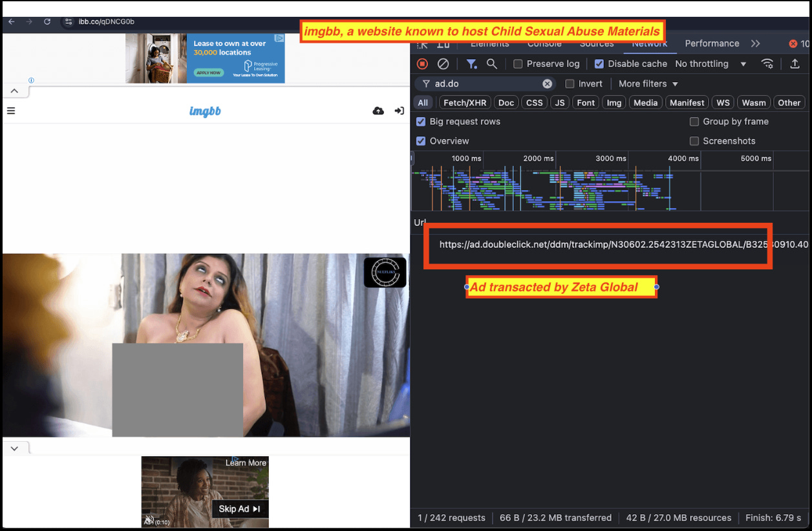Click the sign-in arrow icon
The width and height of the screenshot is (812, 531).
399,111
